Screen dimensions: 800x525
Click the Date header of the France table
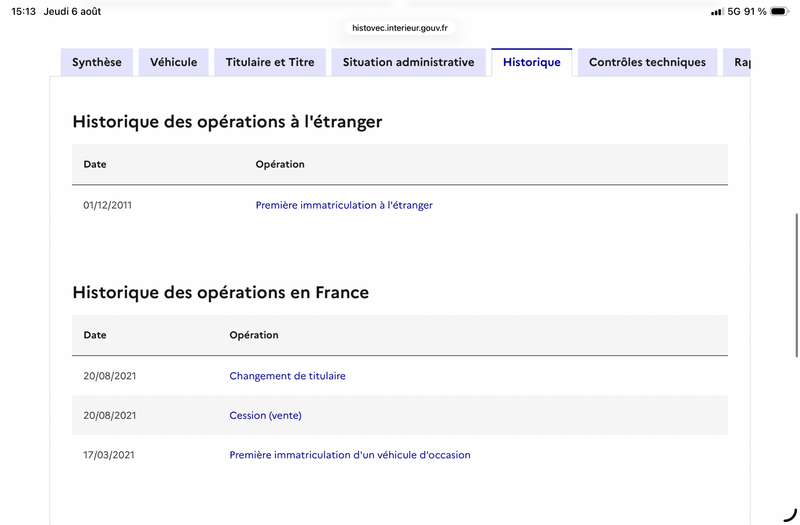click(x=95, y=335)
